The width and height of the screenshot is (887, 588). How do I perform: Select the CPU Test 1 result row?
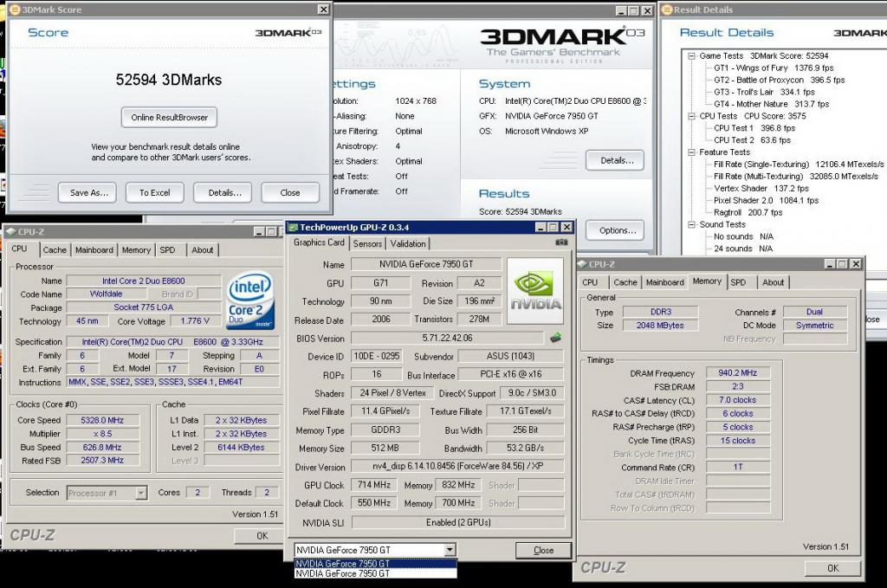coord(754,128)
